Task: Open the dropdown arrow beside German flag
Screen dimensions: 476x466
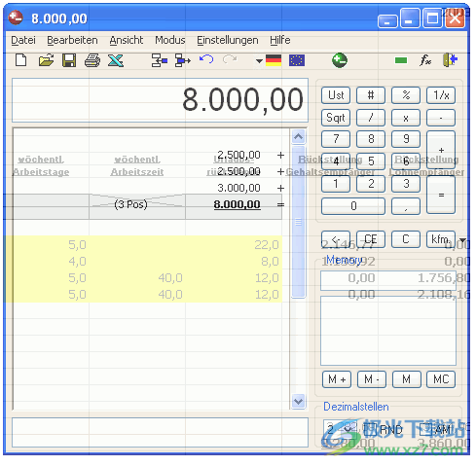Action: [259, 60]
